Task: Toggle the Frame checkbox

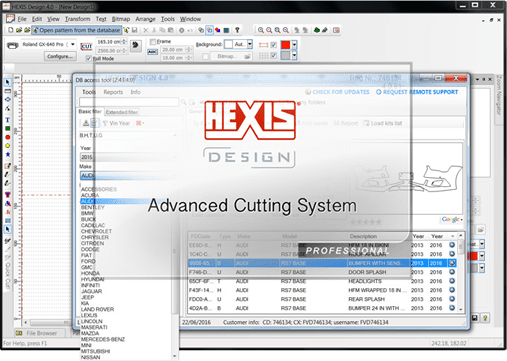Action: pos(153,42)
